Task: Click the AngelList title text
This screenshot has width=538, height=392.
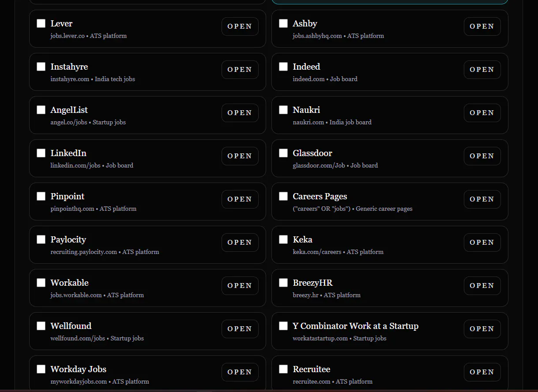Action: point(69,110)
